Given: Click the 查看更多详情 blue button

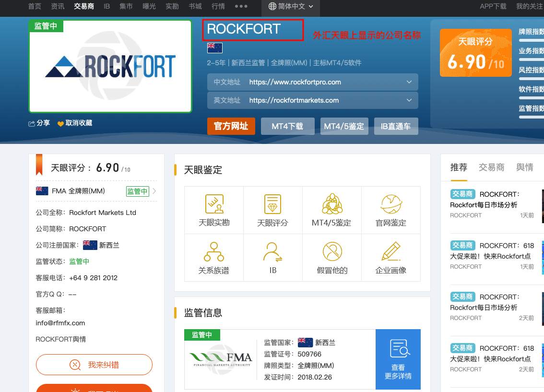Looking at the screenshot, I should [398, 359].
